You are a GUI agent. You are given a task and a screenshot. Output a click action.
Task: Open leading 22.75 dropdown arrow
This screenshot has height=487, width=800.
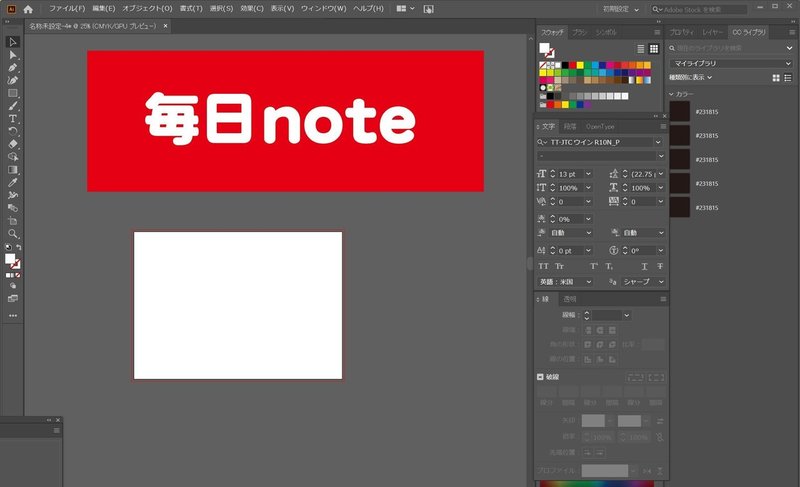click(661, 174)
